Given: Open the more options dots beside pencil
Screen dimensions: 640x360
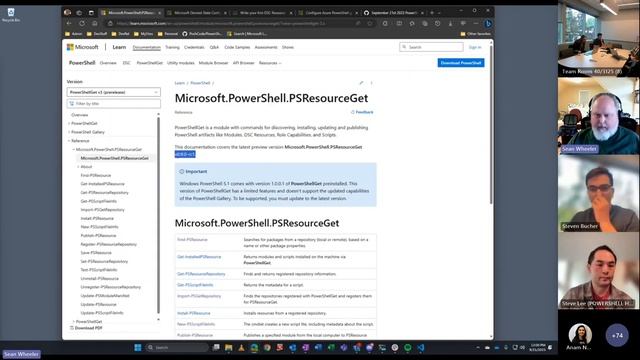Looking at the screenshot, I should (371, 83).
